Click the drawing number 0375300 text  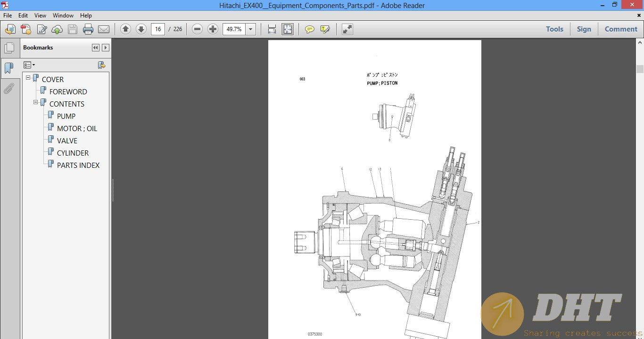[x=315, y=334]
